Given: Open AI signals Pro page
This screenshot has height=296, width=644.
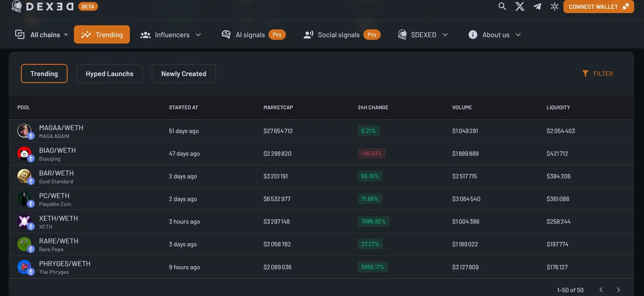Looking at the screenshot, I should 253,35.
